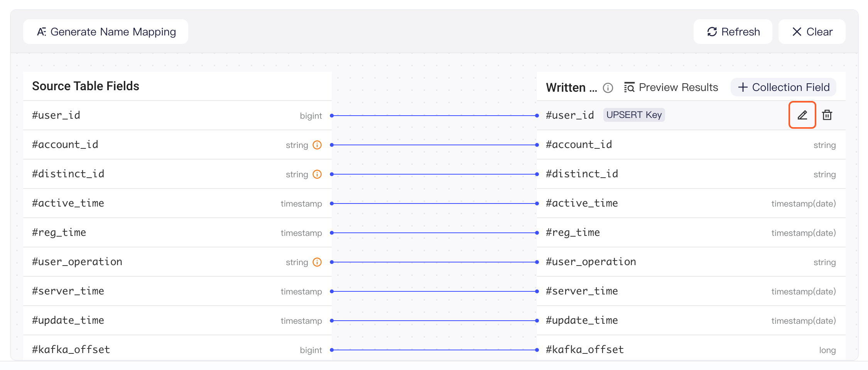Select the UPSERT Key tag
Image resolution: width=868 pixels, height=370 pixels.
(x=634, y=115)
